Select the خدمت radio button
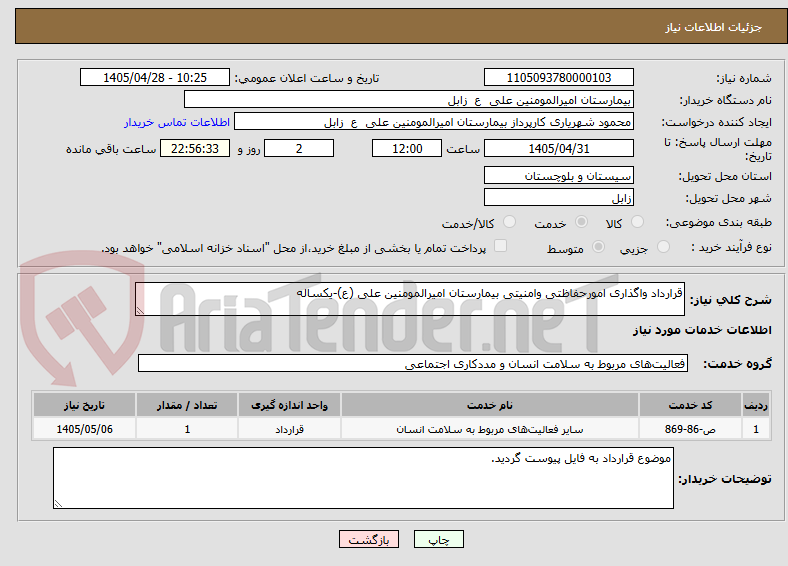 pos(581,222)
